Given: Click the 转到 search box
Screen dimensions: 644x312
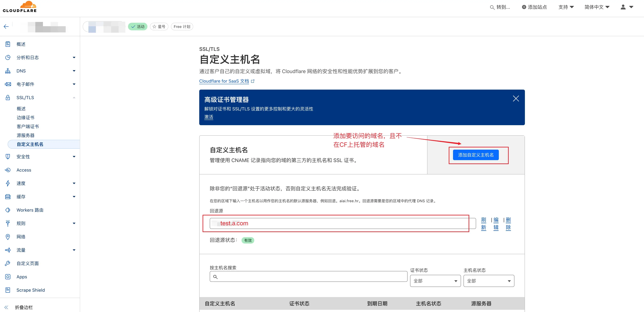Looking at the screenshot, I should click(x=500, y=7).
